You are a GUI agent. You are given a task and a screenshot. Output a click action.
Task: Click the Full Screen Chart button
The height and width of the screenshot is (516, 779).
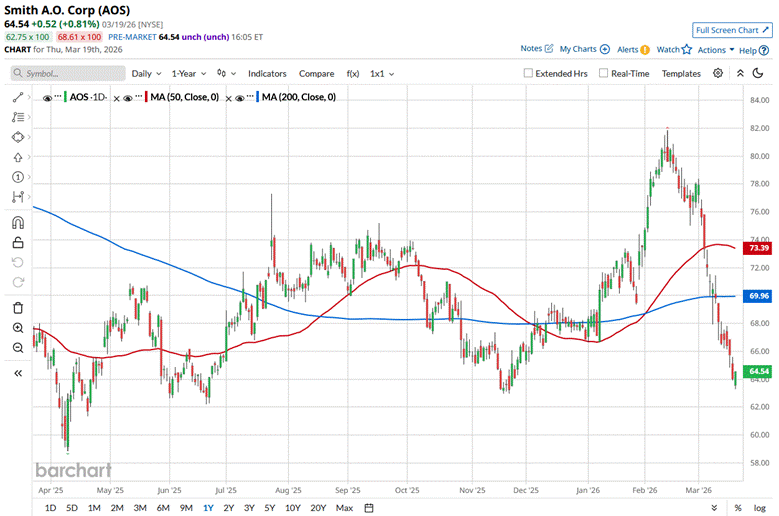pyautogui.click(x=732, y=30)
